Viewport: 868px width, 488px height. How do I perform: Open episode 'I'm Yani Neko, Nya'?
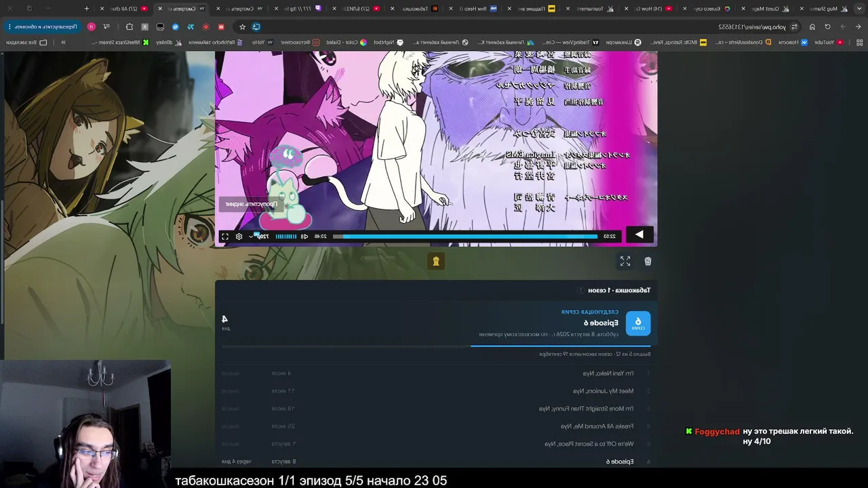point(608,373)
